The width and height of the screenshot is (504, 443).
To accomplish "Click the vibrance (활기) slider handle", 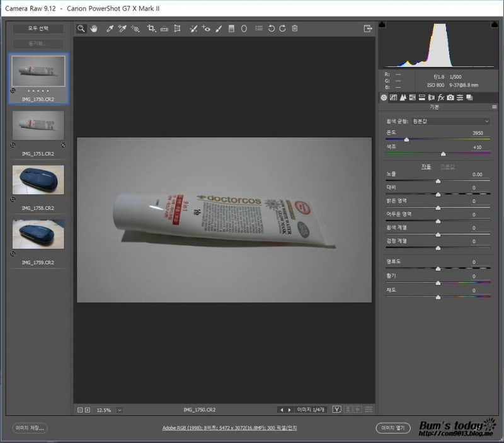I will point(438,283).
